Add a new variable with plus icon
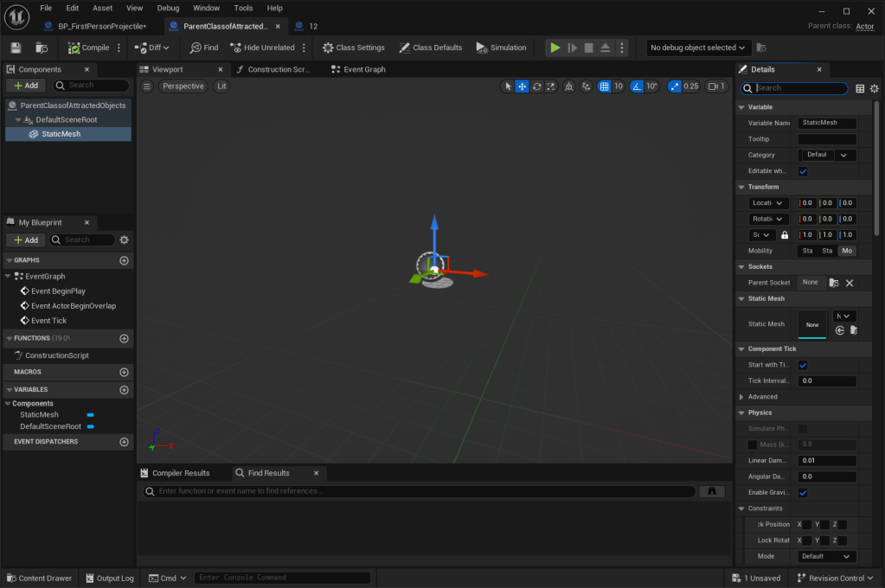 click(124, 389)
